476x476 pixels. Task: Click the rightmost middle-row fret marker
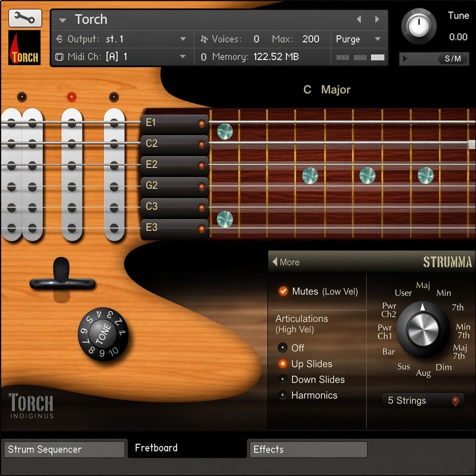[x=426, y=175]
